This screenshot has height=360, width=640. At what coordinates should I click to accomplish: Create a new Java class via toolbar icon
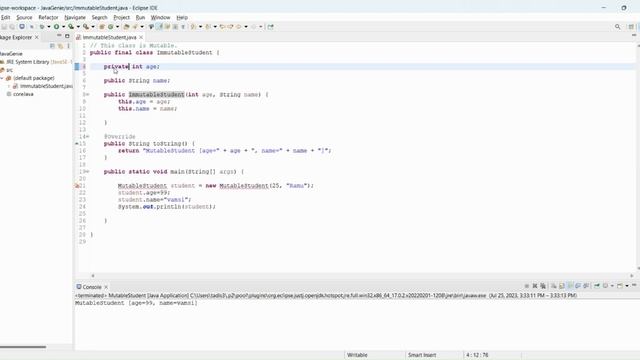click(x=110, y=27)
